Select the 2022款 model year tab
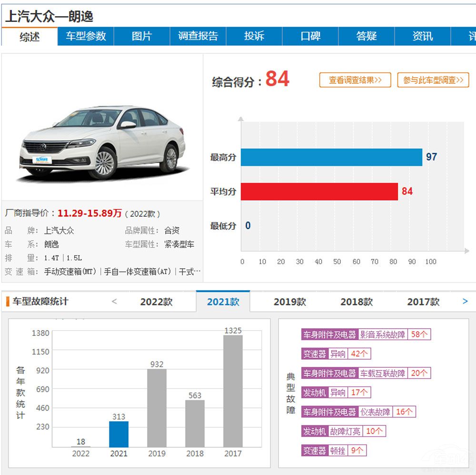 [x=156, y=302]
